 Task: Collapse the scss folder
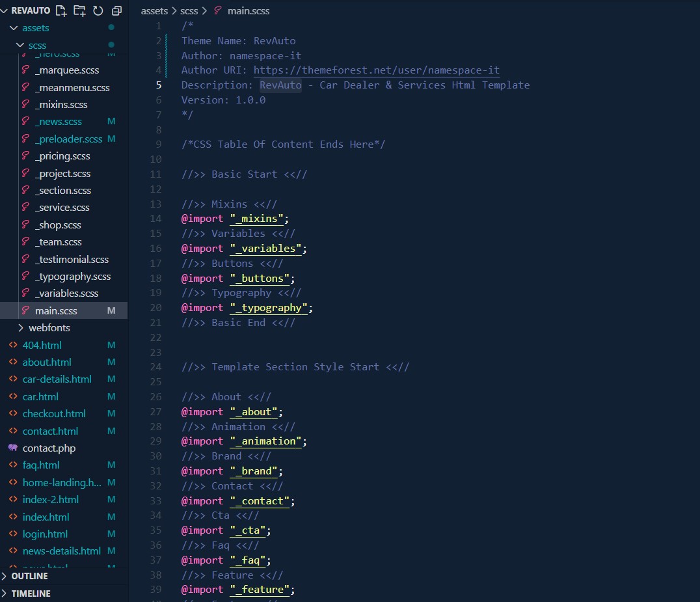[x=21, y=46]
